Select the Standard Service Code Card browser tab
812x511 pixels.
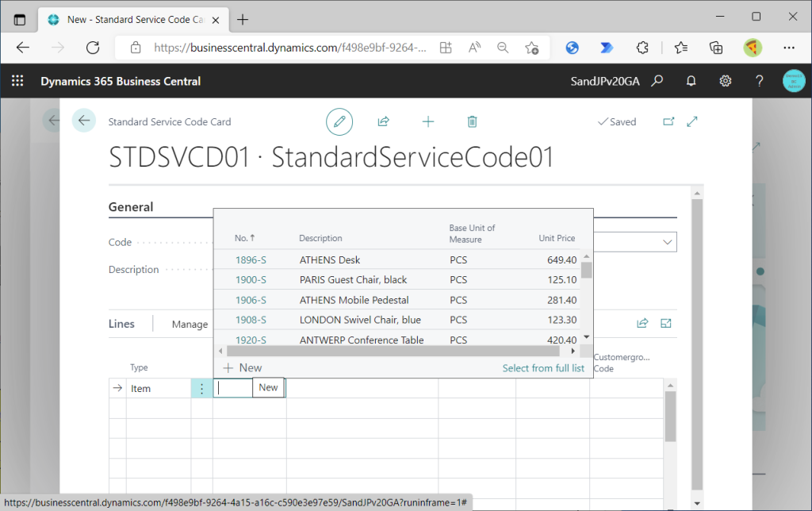(133, 20)
